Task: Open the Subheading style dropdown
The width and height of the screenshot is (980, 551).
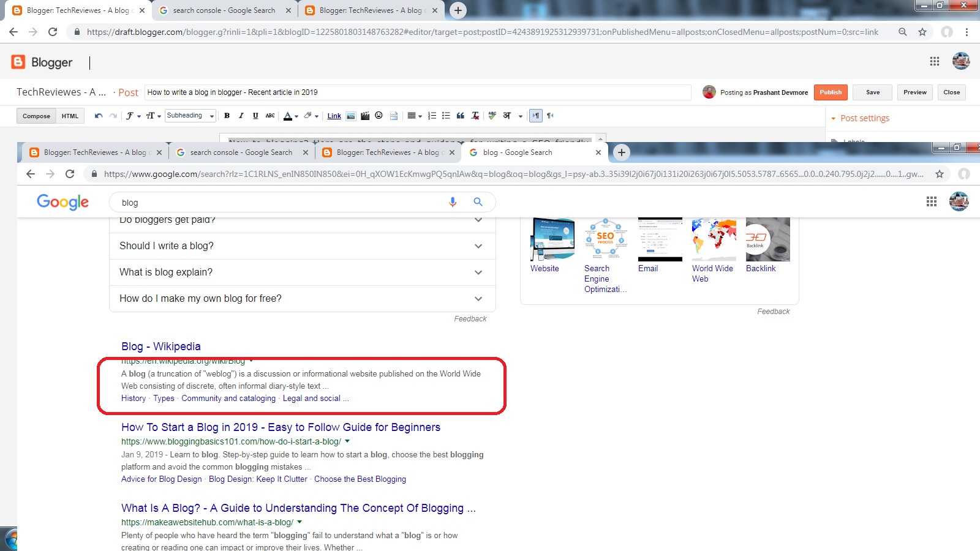Action: pos(190,116)
